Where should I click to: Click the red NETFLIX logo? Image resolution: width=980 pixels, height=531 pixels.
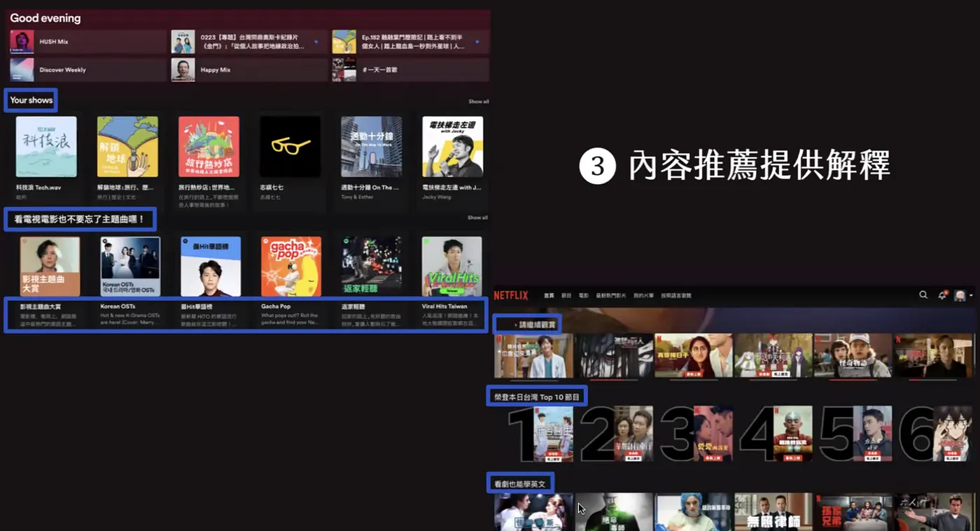[511, 295]
